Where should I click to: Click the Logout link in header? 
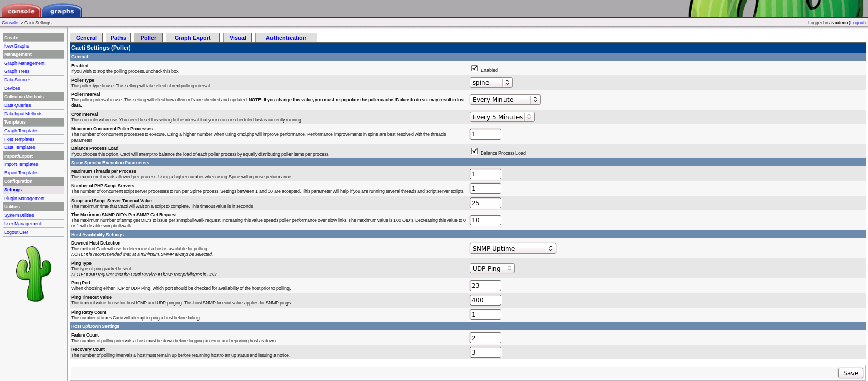coord(857,23)
